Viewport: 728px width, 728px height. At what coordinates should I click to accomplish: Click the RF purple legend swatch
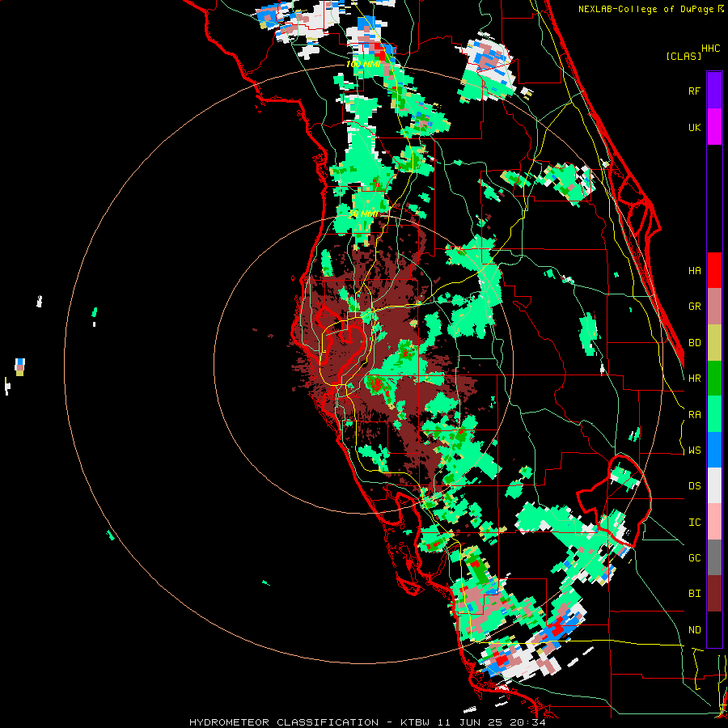coord(714,91)
